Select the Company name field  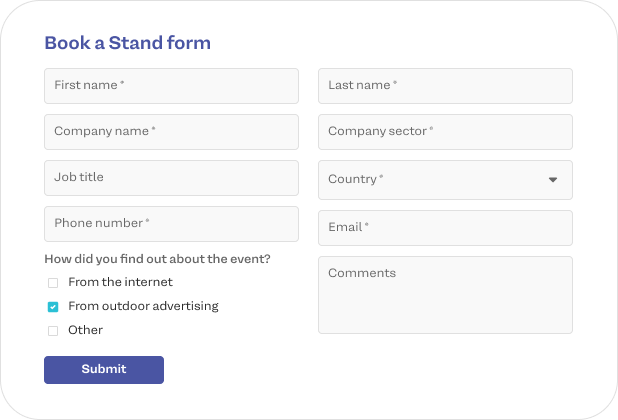(171, 132)
